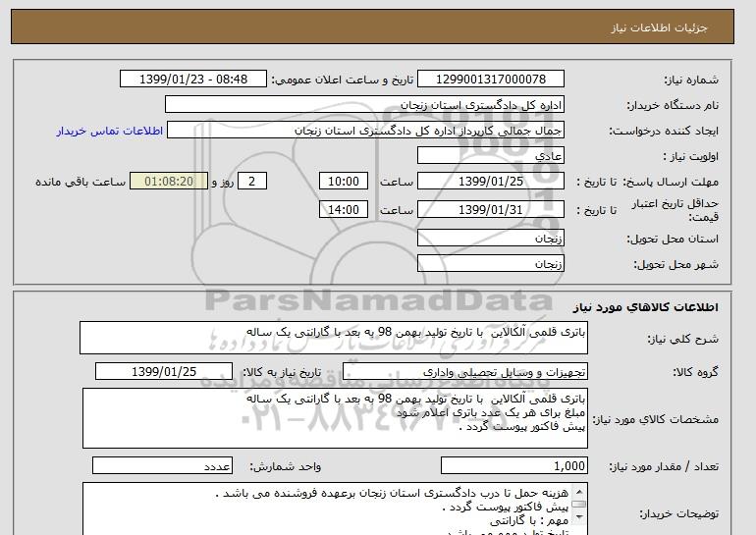
Task: Click the unit of measure field عدد
Action: click(x=162, y=466)
